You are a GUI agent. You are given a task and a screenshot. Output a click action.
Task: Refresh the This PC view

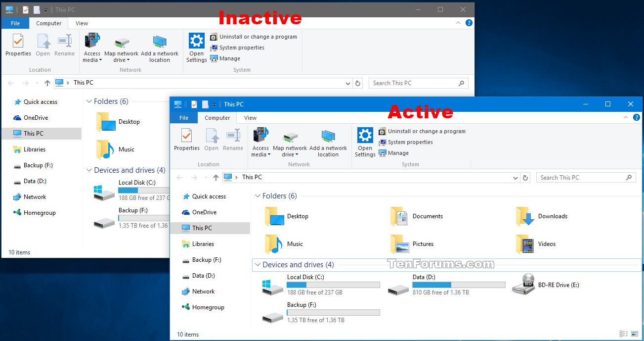click(x=526, y=177)
